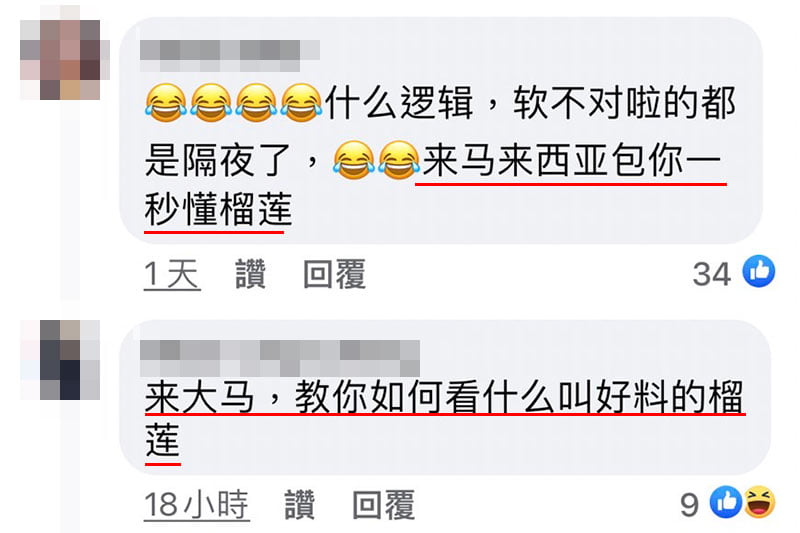This screenshot has height=533, width=800.
Task: Like the first comment with 讚
Action: 251,274
